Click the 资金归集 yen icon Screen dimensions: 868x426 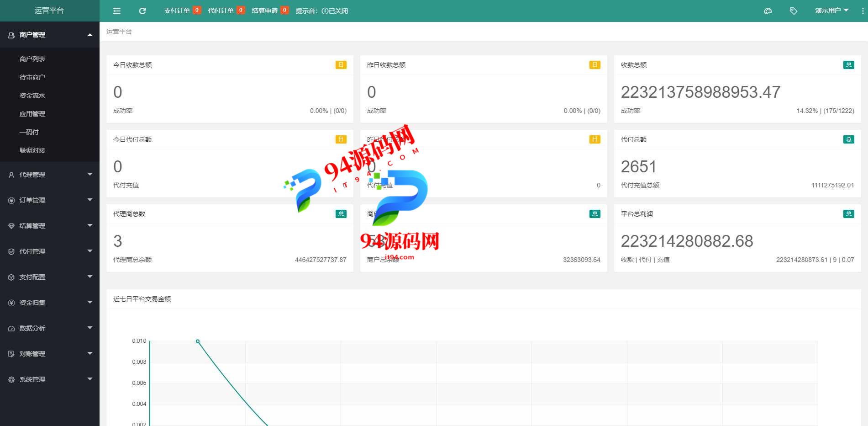point(11,303)
